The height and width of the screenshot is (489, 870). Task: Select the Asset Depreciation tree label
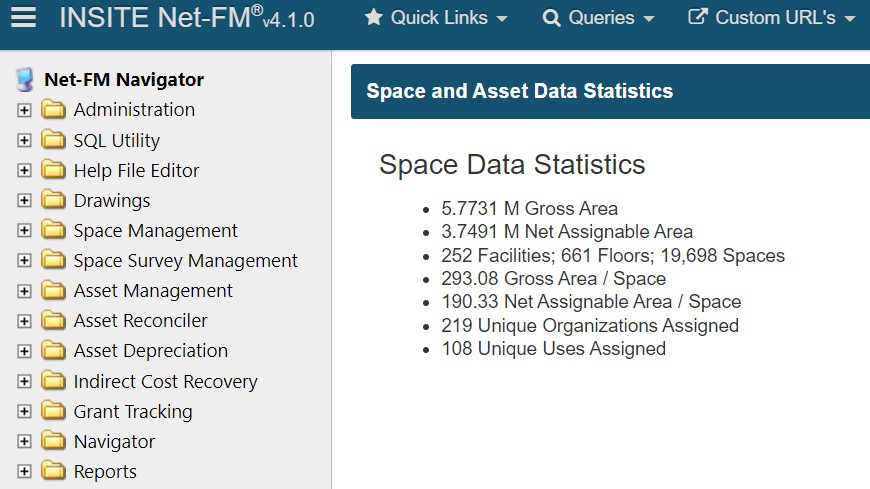click(x=151, y=351)
